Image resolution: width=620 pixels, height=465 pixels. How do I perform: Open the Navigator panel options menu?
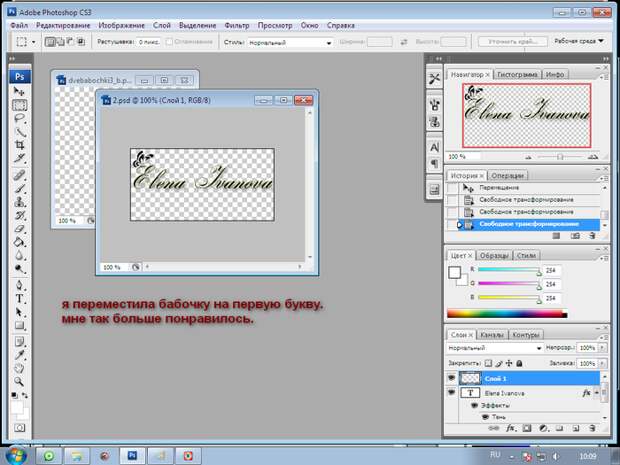coord(605,77)
